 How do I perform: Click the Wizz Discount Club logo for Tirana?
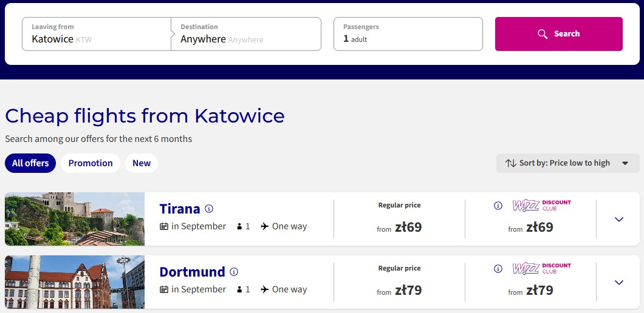pyautogui.click(x=542, y=206)
